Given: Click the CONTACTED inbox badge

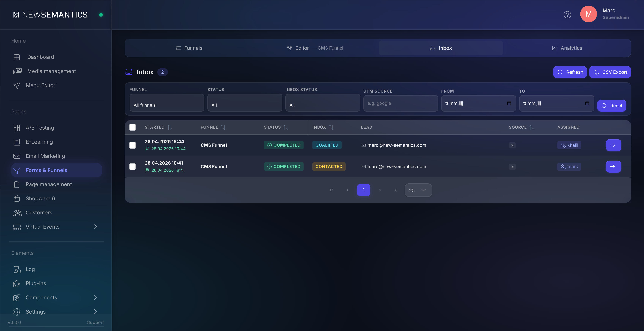Looking at the screenshot, I should 329,167.
